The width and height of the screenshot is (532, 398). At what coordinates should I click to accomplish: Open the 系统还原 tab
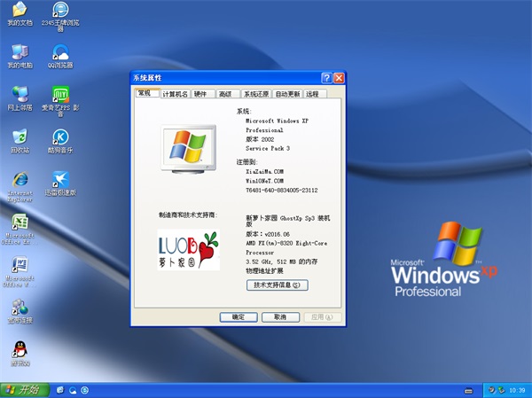click(x=256, y=94)
